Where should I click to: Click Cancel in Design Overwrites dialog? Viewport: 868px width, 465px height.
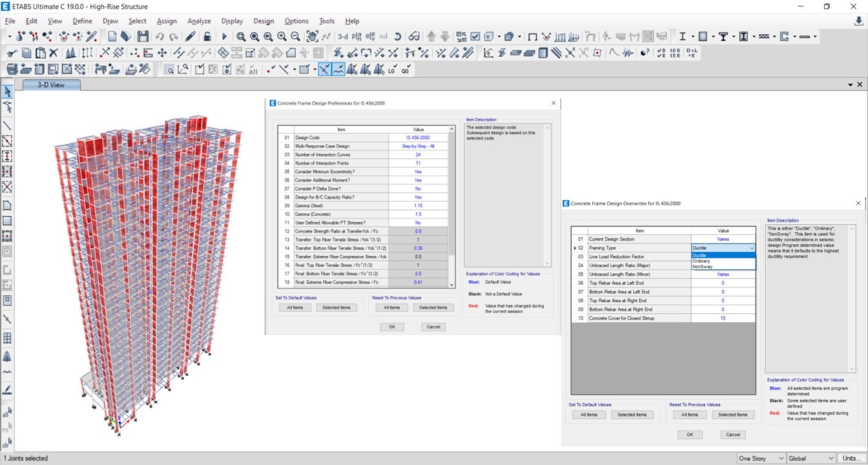[732, 435]
